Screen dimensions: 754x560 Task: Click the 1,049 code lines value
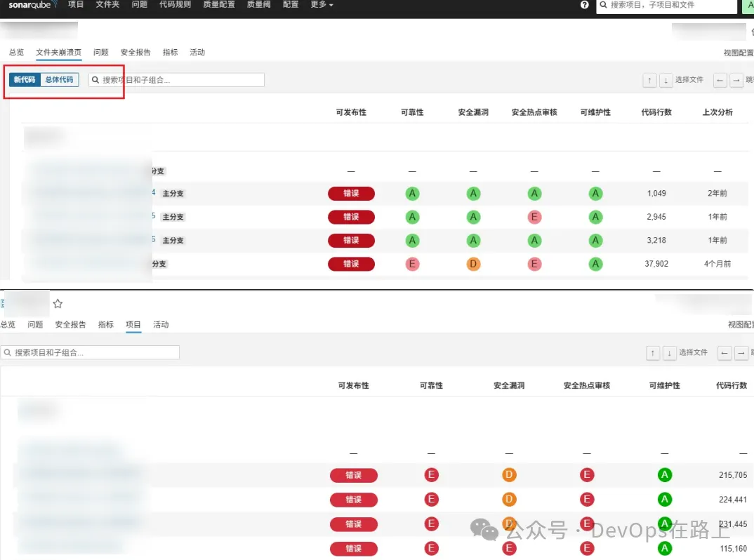click(656, 193)
